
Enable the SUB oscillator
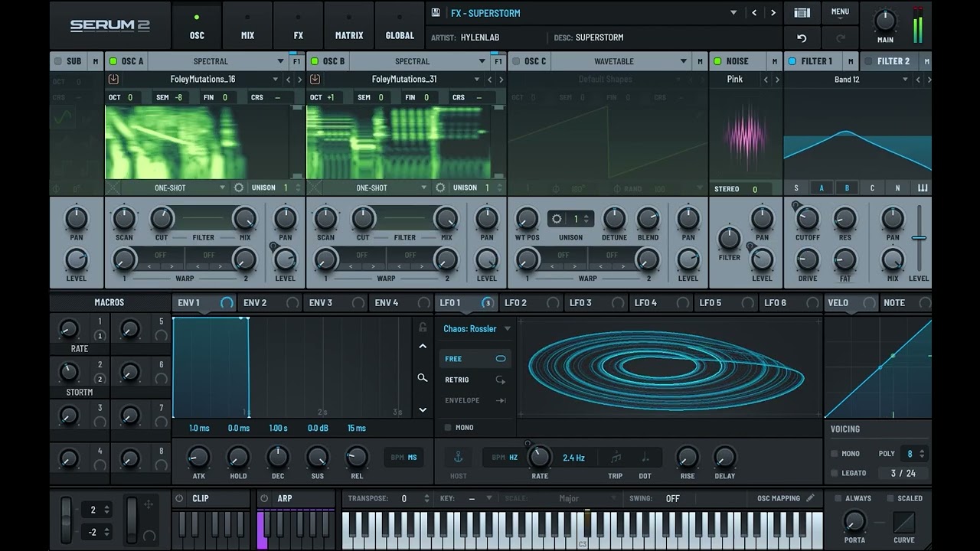coord(57,61)
